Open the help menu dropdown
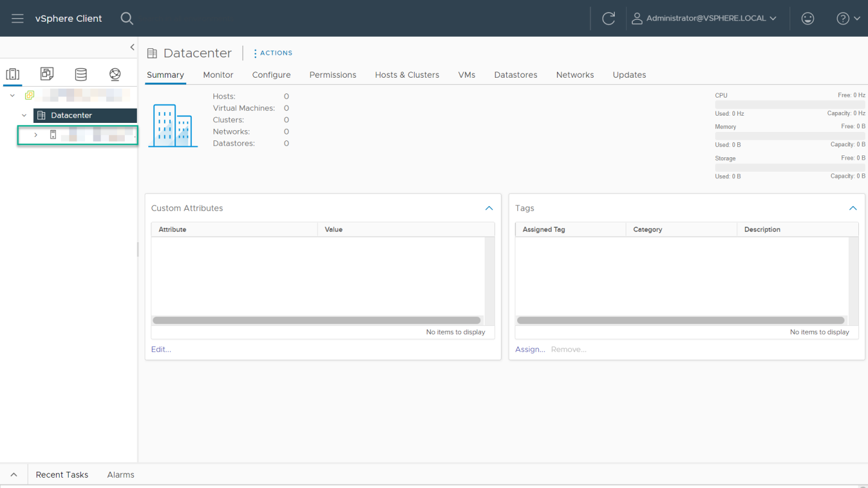The width and height of the screenshot is (868, 488). [848, 18]
